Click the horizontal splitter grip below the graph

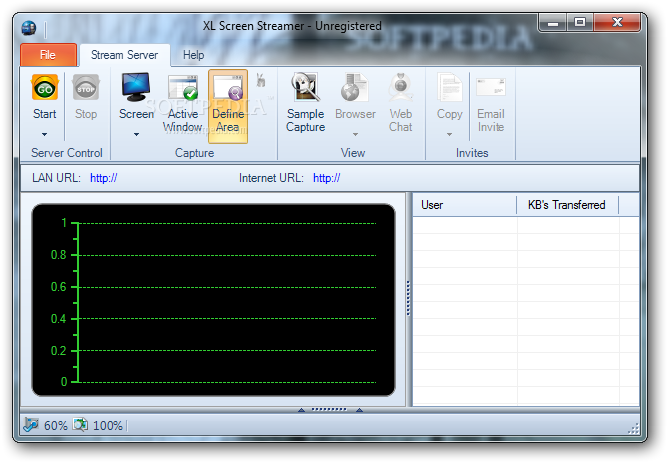click(x=329, y=410)
